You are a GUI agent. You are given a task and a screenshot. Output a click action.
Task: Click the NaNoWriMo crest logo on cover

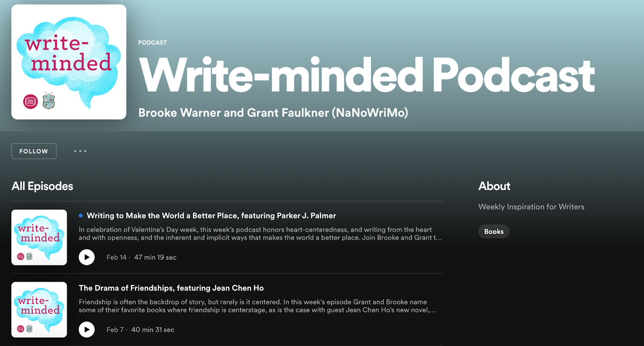(49, 100)
